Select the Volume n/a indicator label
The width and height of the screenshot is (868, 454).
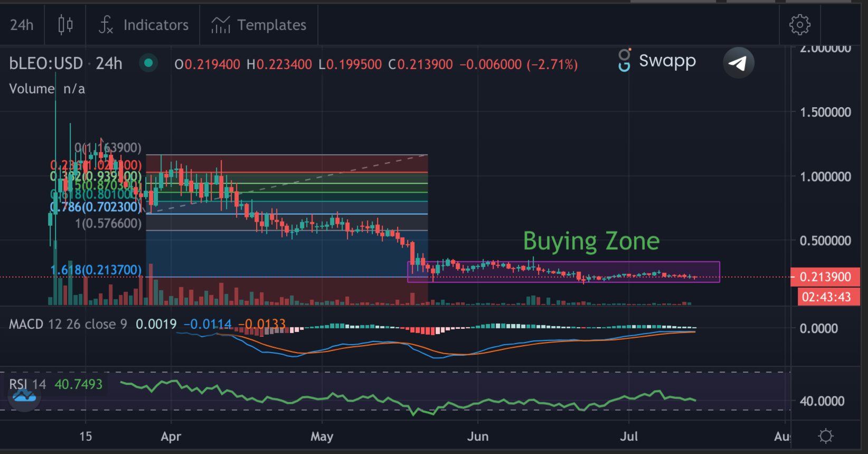[47, 89]
